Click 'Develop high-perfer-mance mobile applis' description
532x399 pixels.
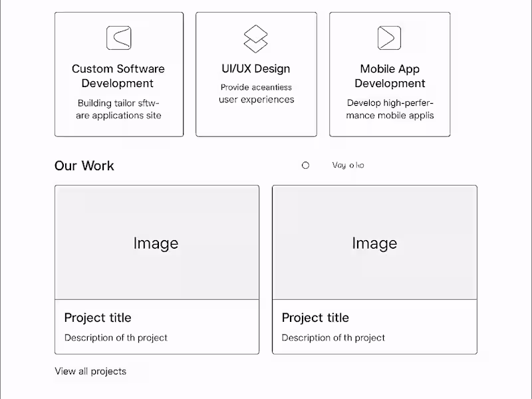coord(390,109)
